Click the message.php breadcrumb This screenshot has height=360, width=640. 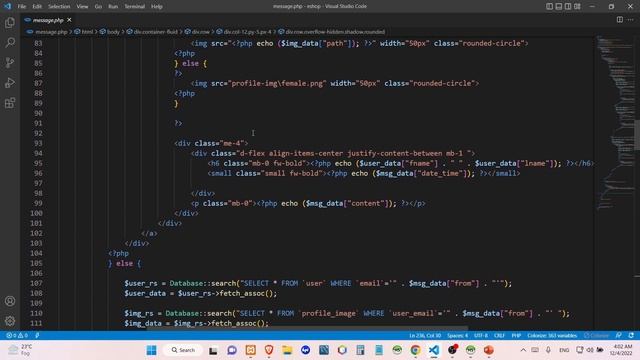click(x=51, y=32)
